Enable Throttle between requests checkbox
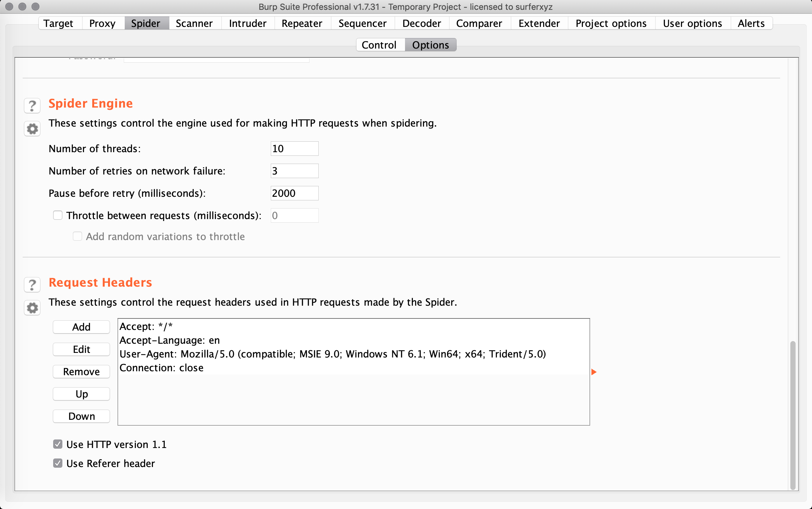 click(57, 215)
